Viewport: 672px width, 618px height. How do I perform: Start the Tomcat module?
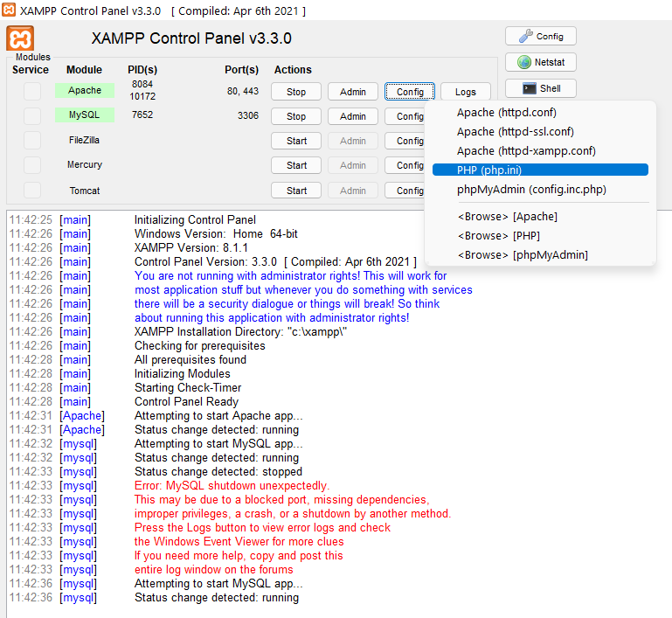click(x=295, y=191)
